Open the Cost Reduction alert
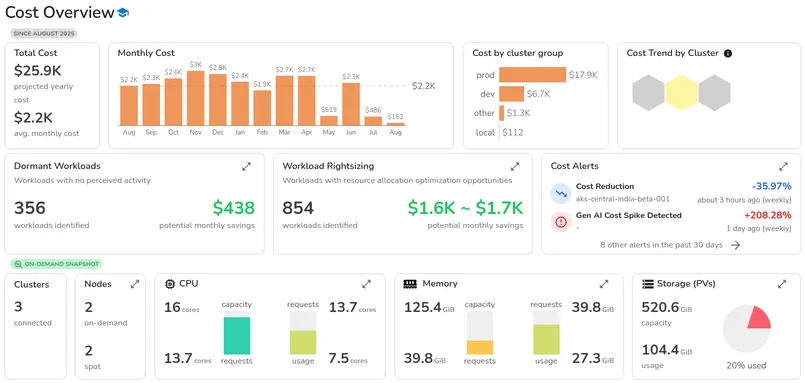Viewport: 805px width, 383px height. pyautogui.click(x=670, y=193)
